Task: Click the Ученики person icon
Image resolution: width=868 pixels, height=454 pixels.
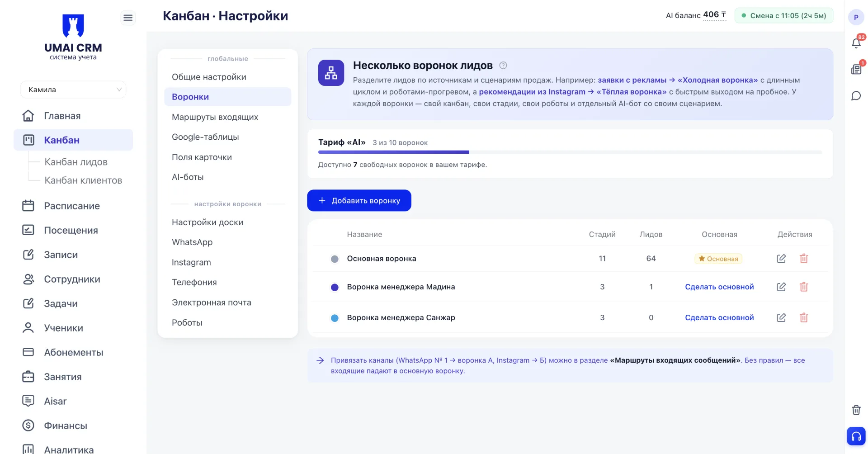Action: click(x=28, y=328)
